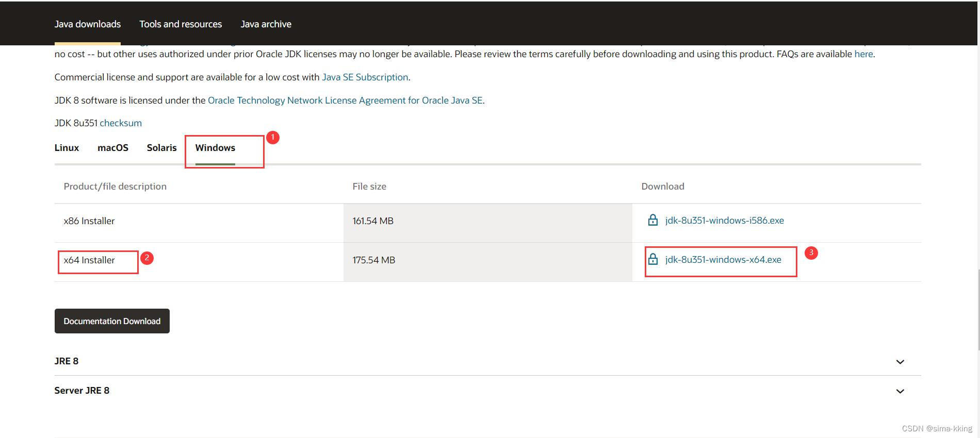The height and width of the screenshot is (438, 980).
Task: Click the Download column header
Action: point(663,187)
